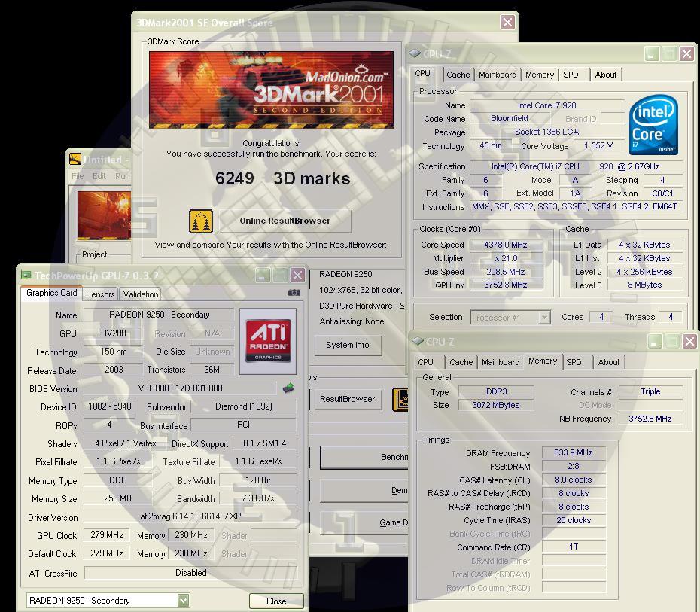Click the ATI CrossFire Disabled field
Image resolution: width=700 pixels, height=612 pixels.
[x=190, y=573]
